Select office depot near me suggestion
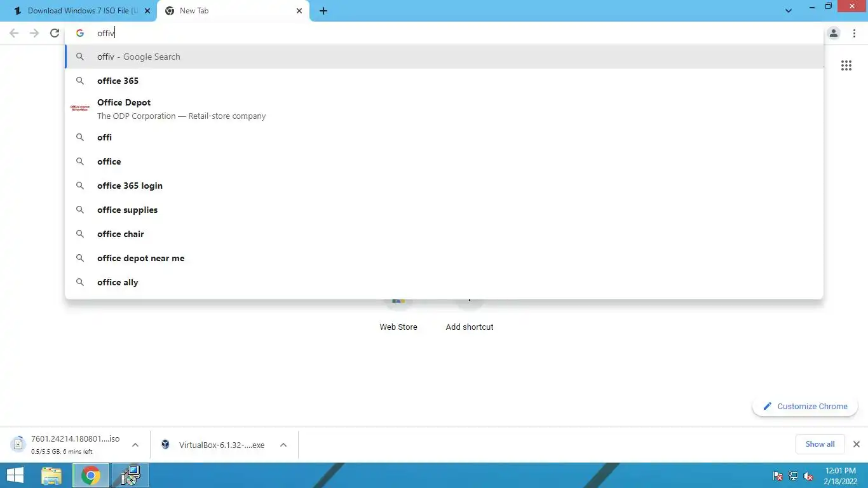868x488 pixels. tap(444, 258)
